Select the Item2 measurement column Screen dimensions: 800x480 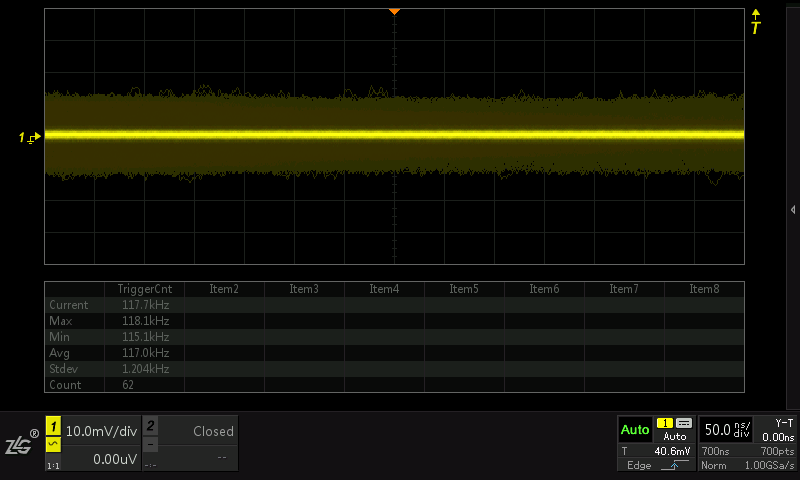point(224,289)
